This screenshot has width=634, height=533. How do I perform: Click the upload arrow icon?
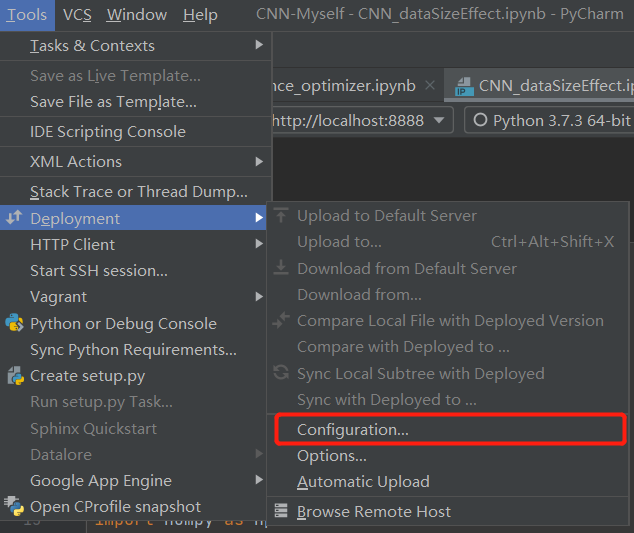(281, 215)
